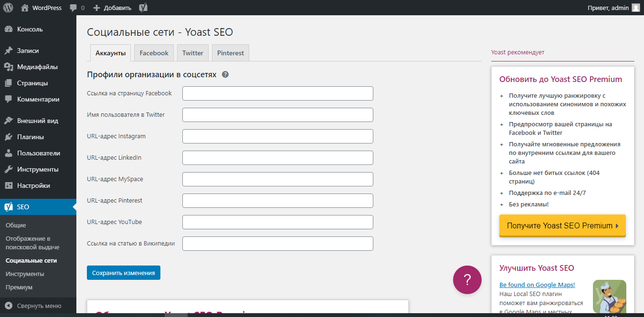
Task: Click the Yoast icon in the admin bar
Action: click(143, 7)
